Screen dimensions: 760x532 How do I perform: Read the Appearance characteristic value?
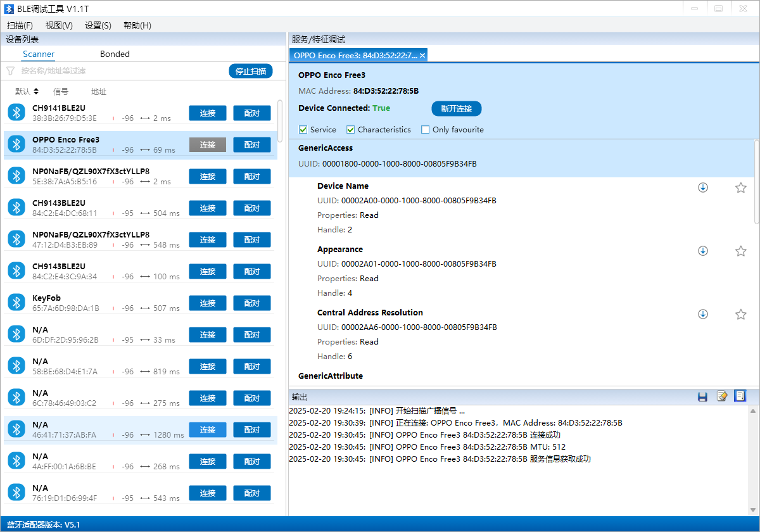(x=703, y=251)
